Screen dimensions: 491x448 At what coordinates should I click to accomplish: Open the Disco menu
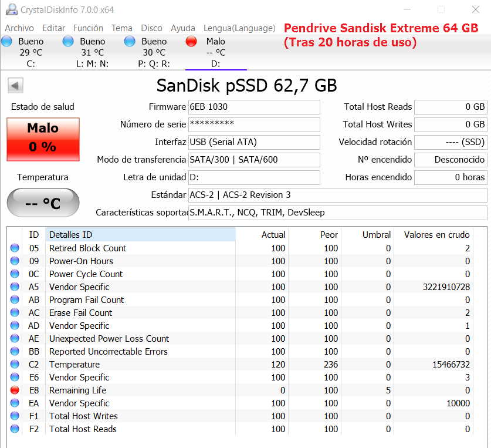coord(151,28)
